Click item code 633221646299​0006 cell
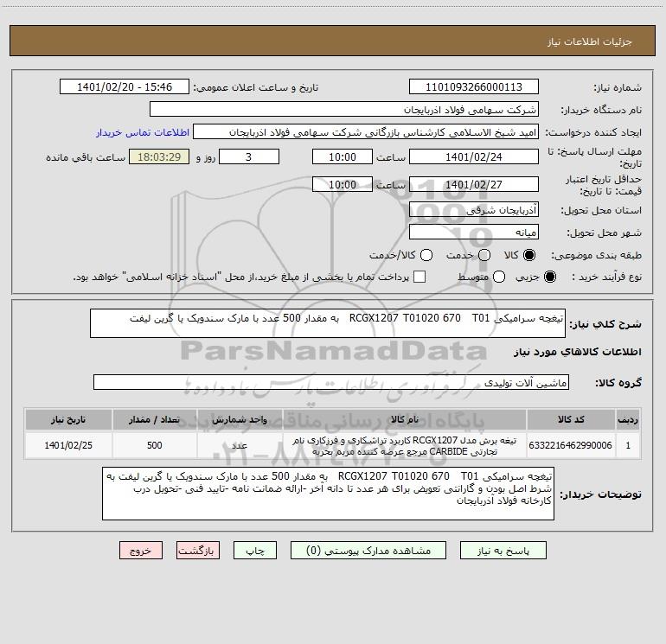 571,445
